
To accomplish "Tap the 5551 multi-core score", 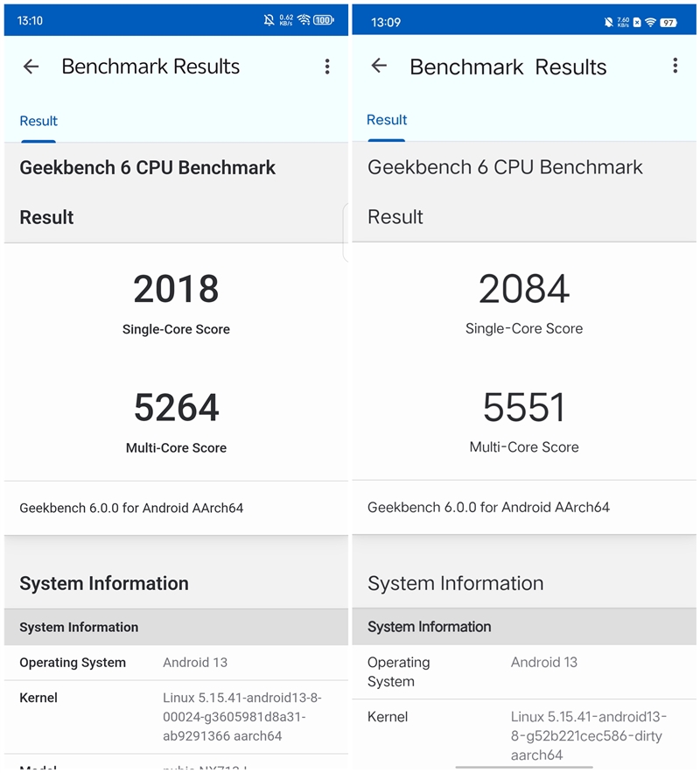I will 523,408.
